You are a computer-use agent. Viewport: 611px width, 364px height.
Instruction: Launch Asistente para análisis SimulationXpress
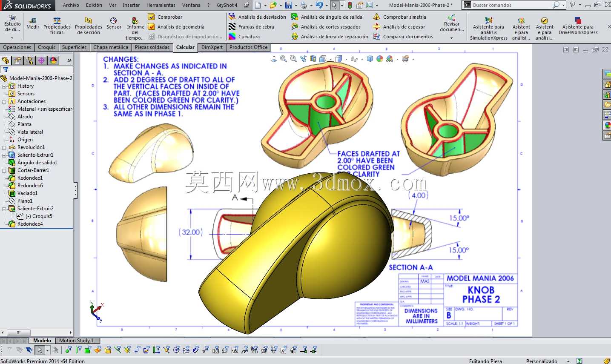[488, 29]
